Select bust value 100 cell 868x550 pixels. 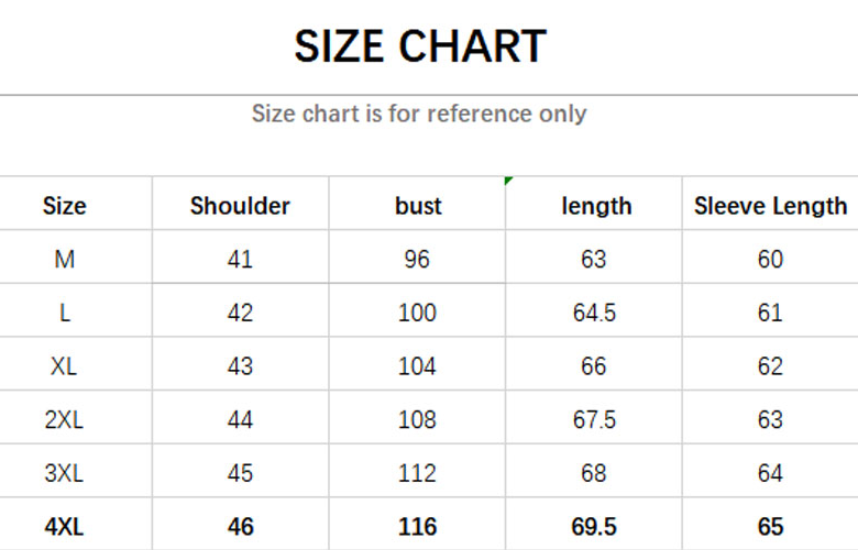(417, 313)
